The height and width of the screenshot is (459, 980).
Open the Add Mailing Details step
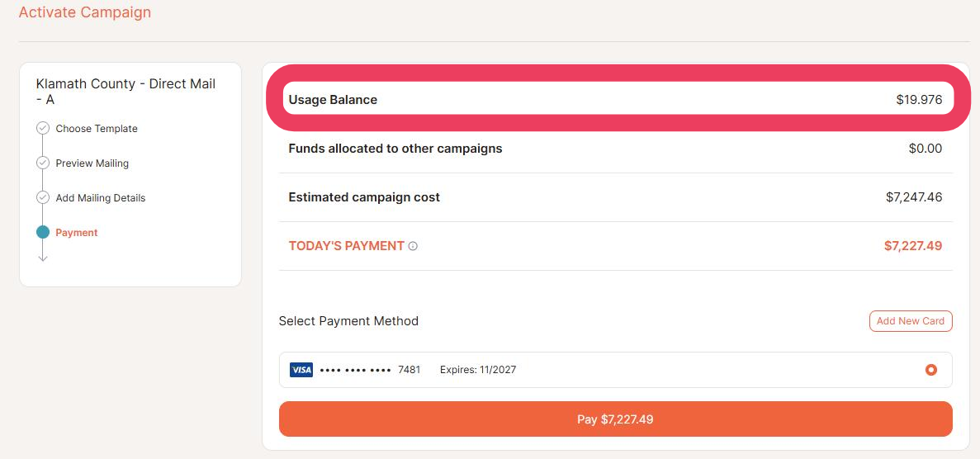click(100, 198)
